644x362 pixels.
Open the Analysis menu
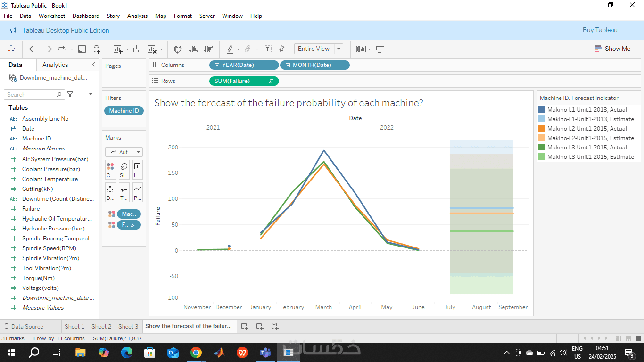(137, 16)
